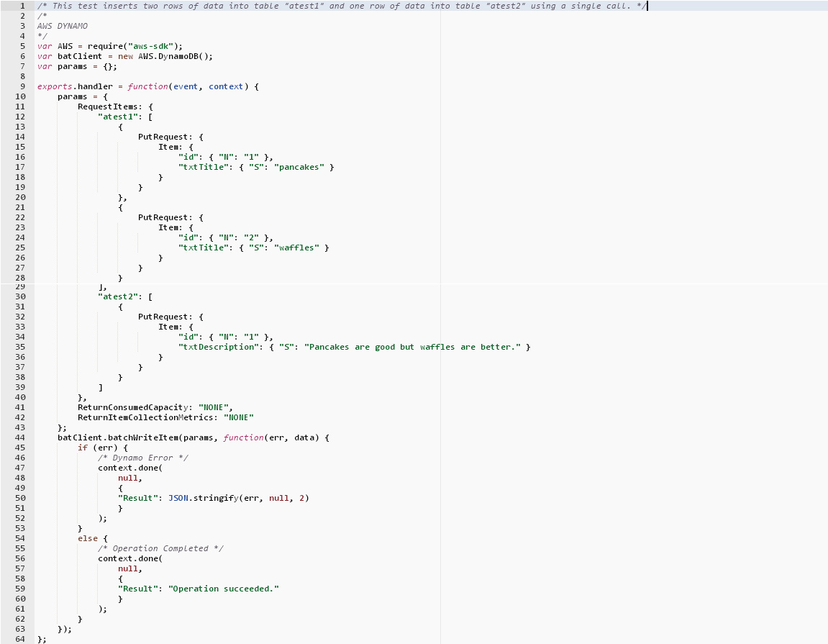Click the event parameter on line 9

pyautogui.click(x=186, y=86)
